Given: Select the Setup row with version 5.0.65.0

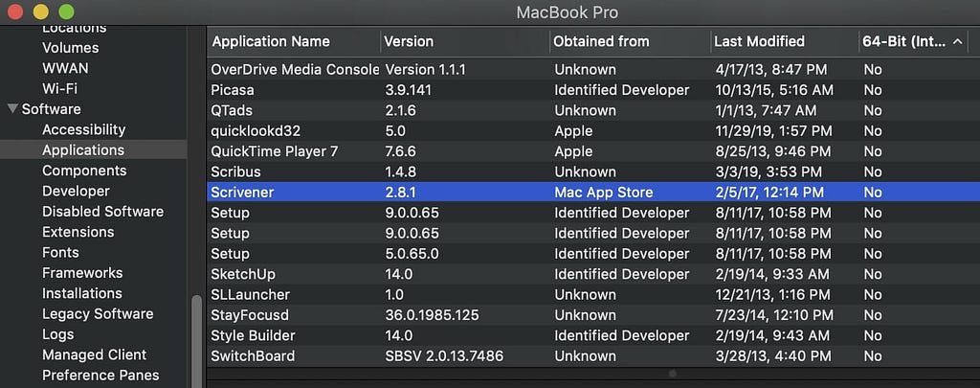Looking at the screenshot, I should pyautogui.click(x=593, y=254).
